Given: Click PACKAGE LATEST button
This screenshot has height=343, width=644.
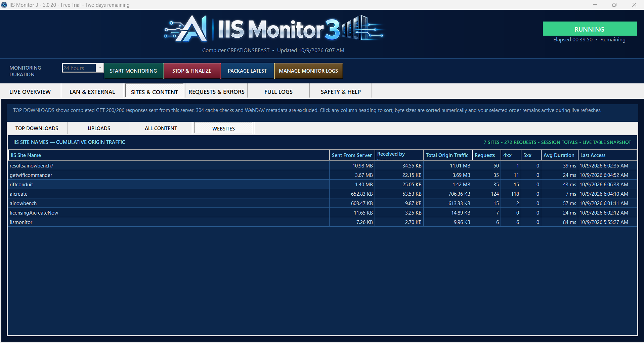Looking at the screenshot, I should (247, 71).
